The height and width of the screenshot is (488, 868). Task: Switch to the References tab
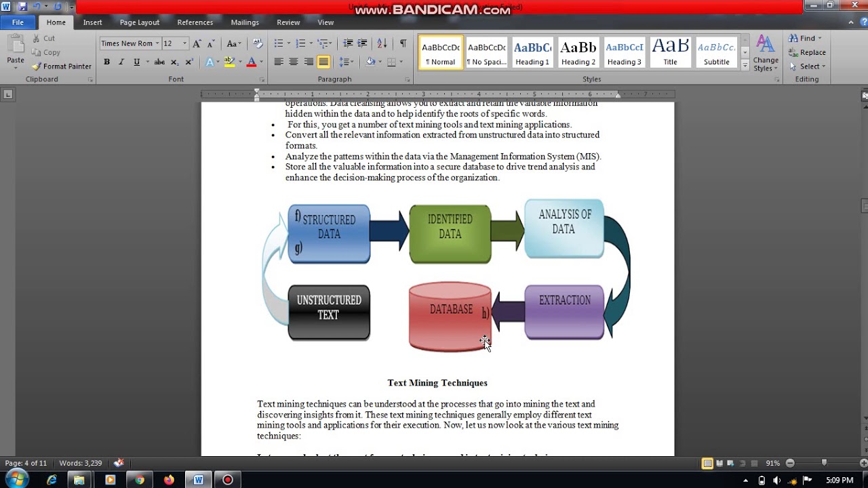(x=195, y=22)
